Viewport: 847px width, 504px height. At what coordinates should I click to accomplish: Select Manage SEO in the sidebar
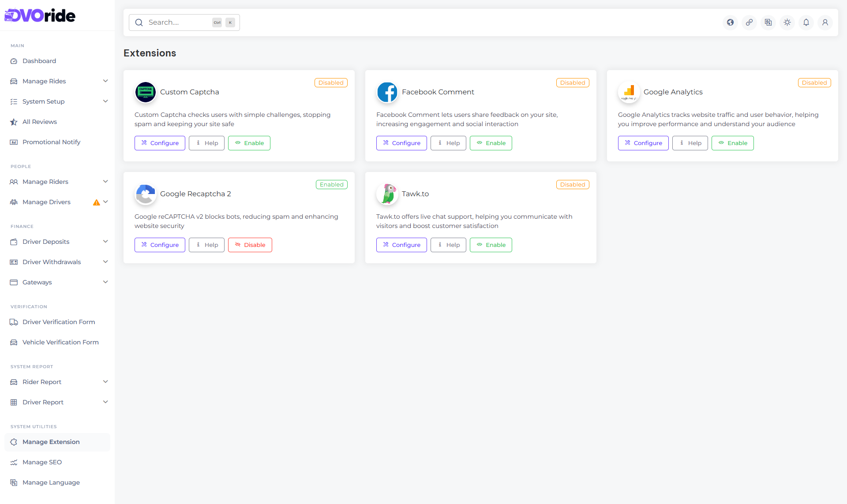pyautogui.click(x=42, y=462)
